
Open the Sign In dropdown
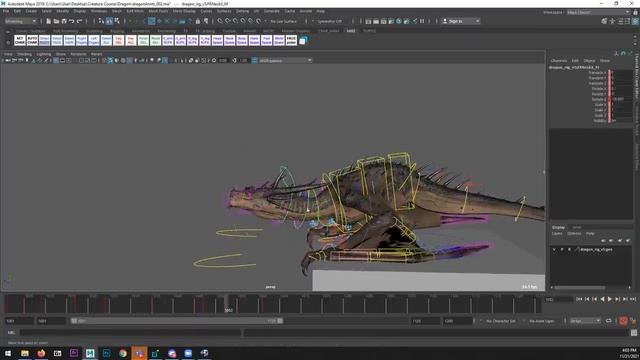point(461,21)
